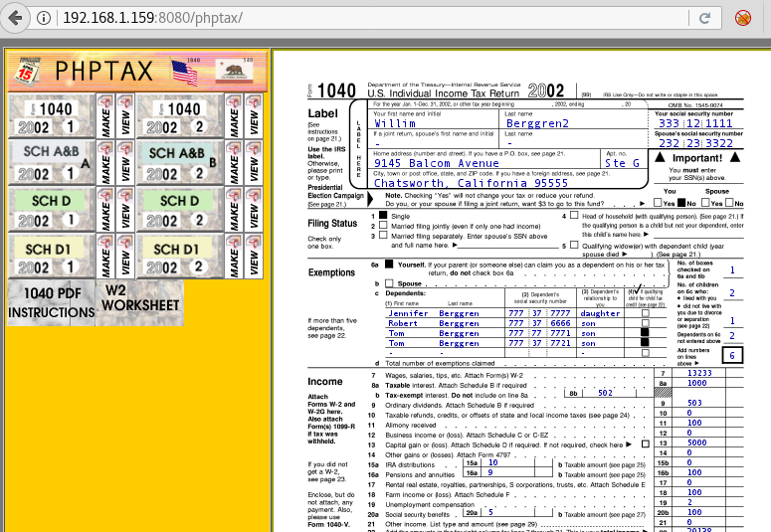Click MAKE next to SCH D form 2
This screenshot has width=771, height=532.
[234, 210]
